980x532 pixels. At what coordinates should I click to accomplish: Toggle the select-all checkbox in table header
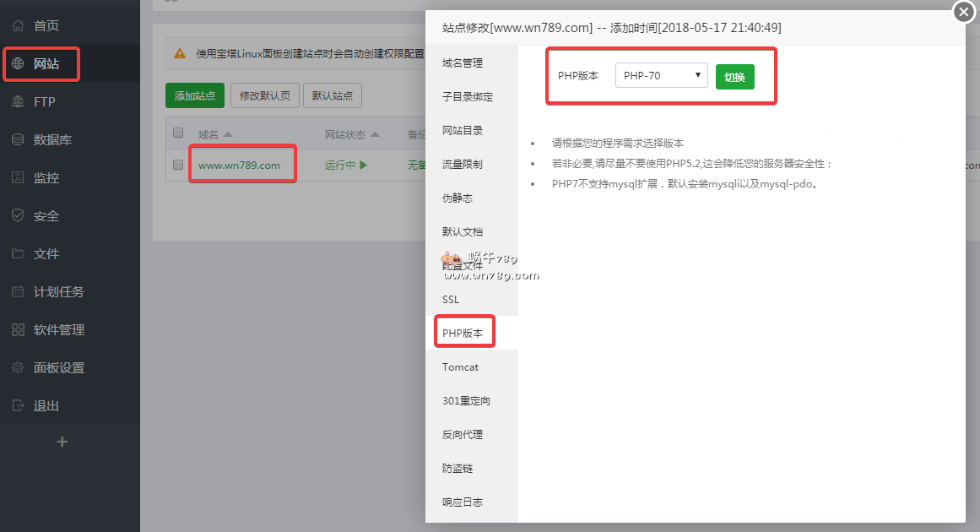click(x=178, y=133)
